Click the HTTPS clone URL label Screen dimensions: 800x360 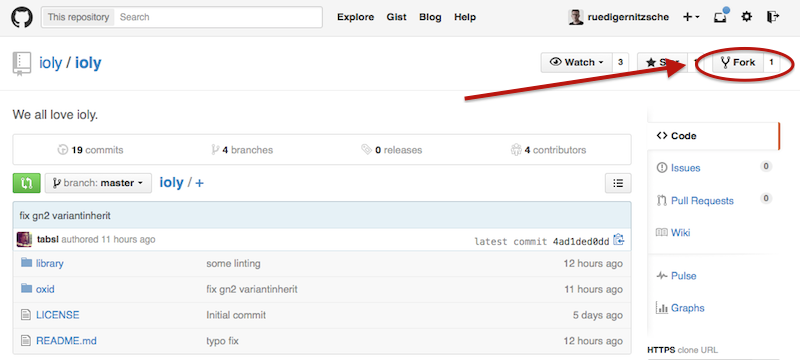682,350
